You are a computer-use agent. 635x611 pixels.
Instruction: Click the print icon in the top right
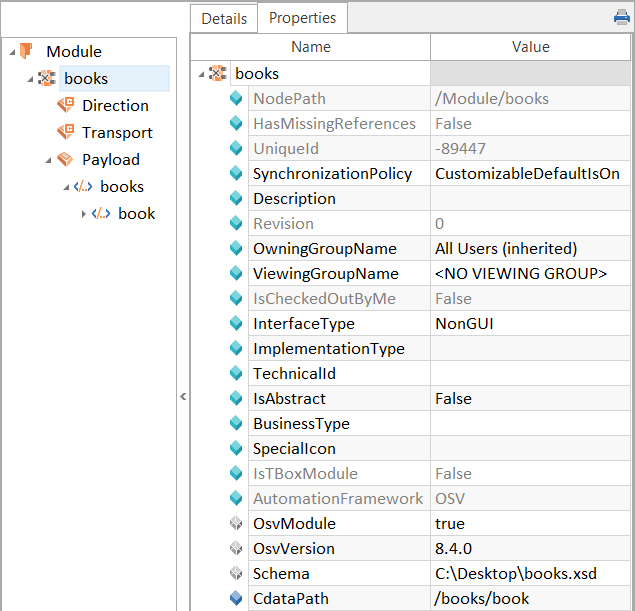[x=621, y=17]
